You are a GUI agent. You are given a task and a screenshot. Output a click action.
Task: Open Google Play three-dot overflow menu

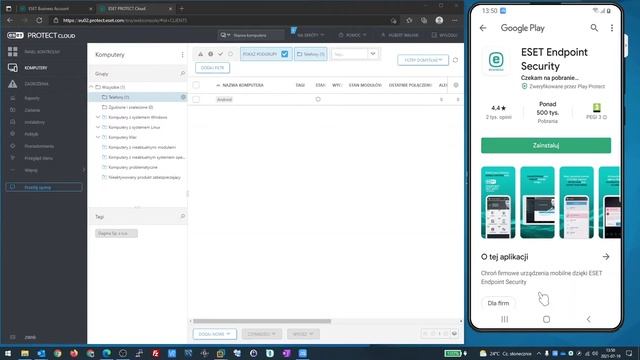coord(611,28)
